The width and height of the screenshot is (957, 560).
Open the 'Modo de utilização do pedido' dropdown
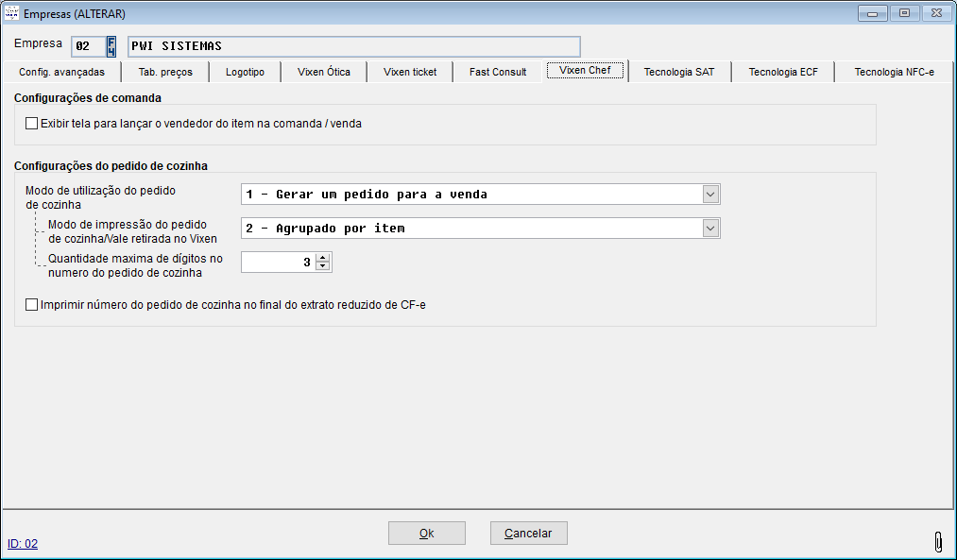(710, 195)
